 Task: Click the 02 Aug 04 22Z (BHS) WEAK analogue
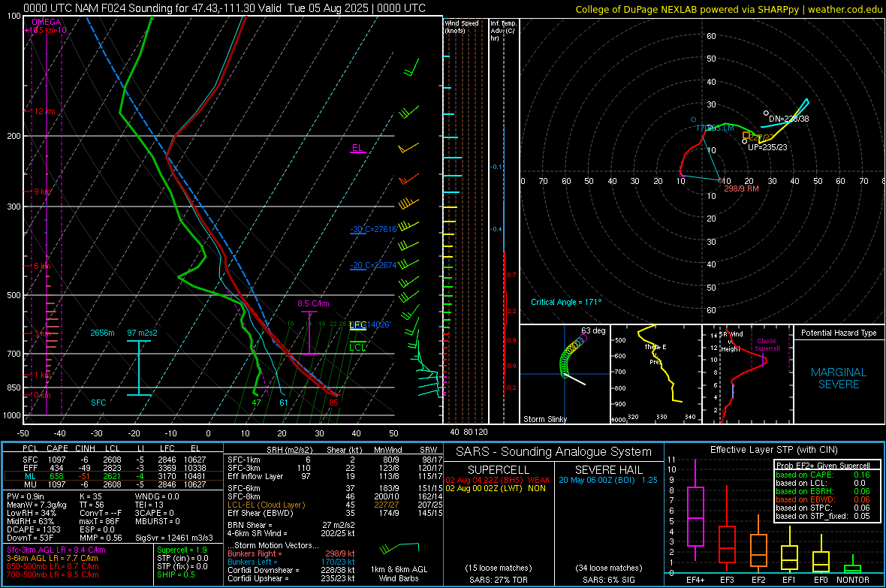pyautogui.click(x=497, y=480)
